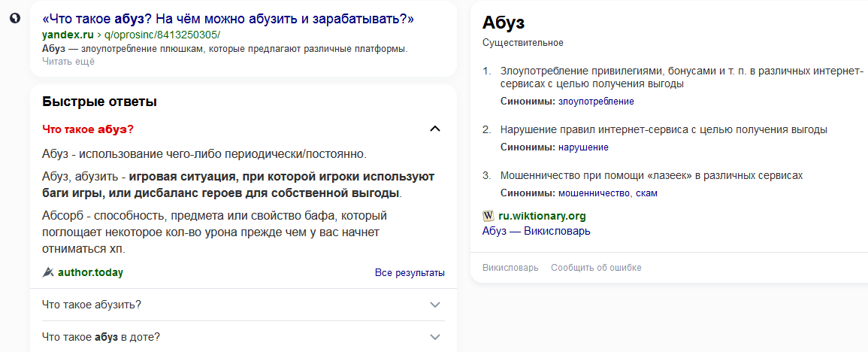Click "Читать ещё" to read more

point(68,62)
